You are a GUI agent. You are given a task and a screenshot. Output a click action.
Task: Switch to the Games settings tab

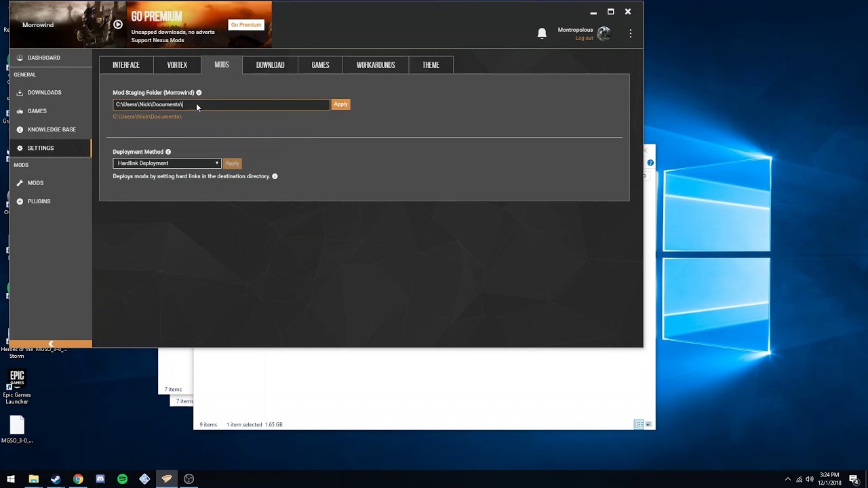coord(320,65)
